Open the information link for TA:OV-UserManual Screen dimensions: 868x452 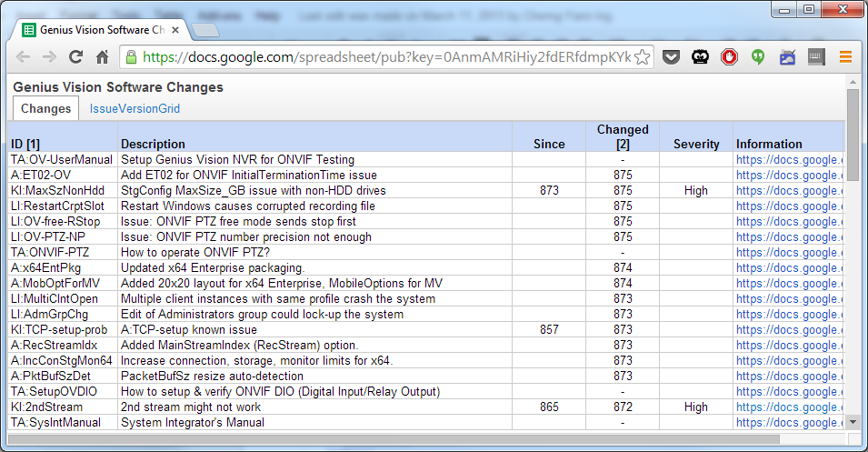pyautogui.click(x=789, y=159)
